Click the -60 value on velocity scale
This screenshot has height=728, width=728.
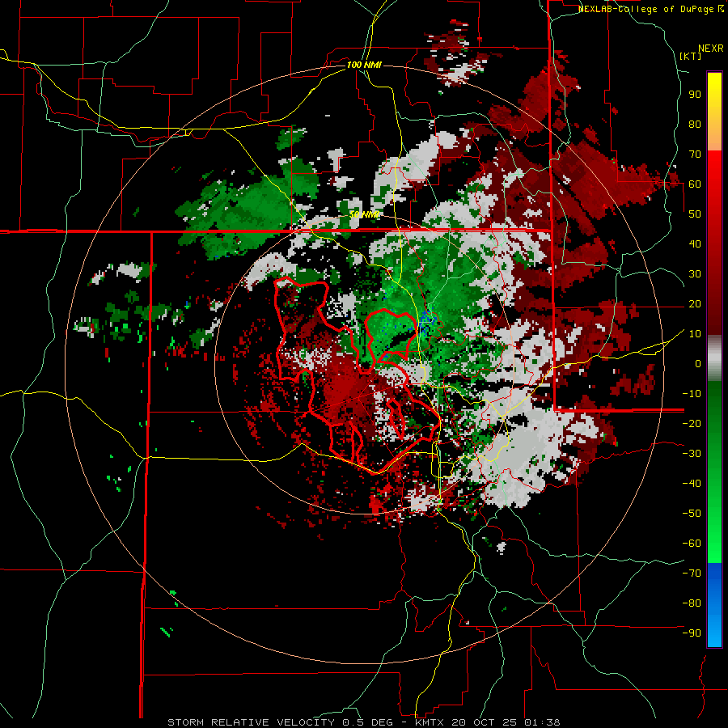[x=692, y=544]
